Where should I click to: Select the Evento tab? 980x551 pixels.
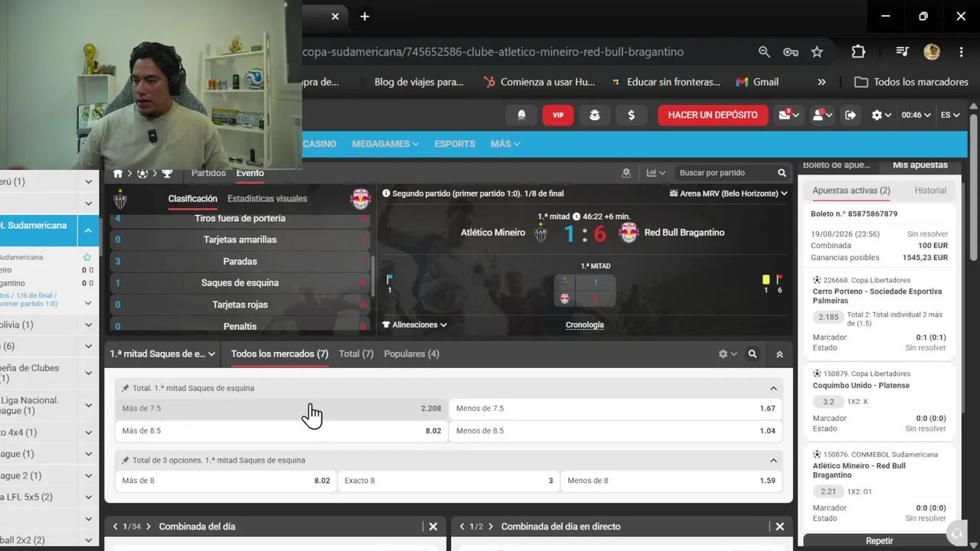pos(250,173)
